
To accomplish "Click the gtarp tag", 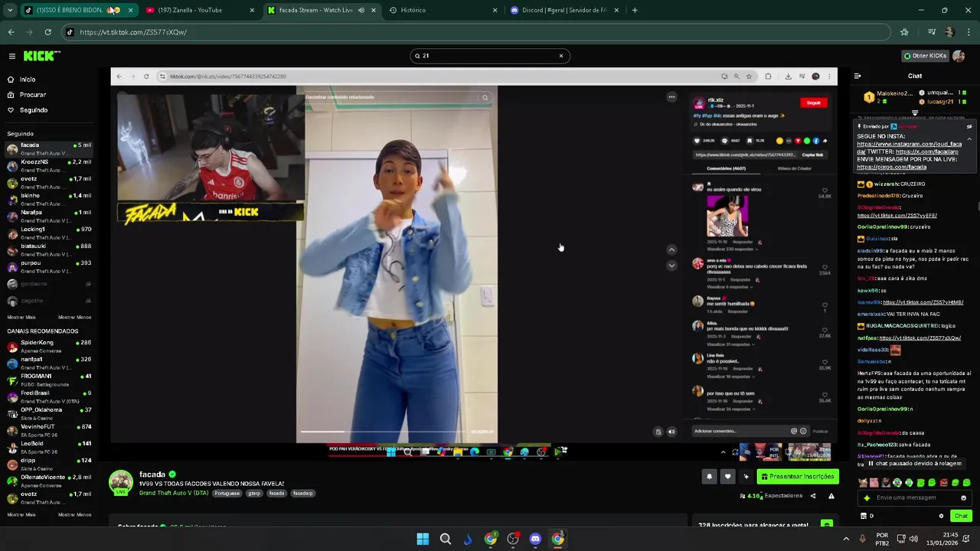I will click(x=254, y=494).
